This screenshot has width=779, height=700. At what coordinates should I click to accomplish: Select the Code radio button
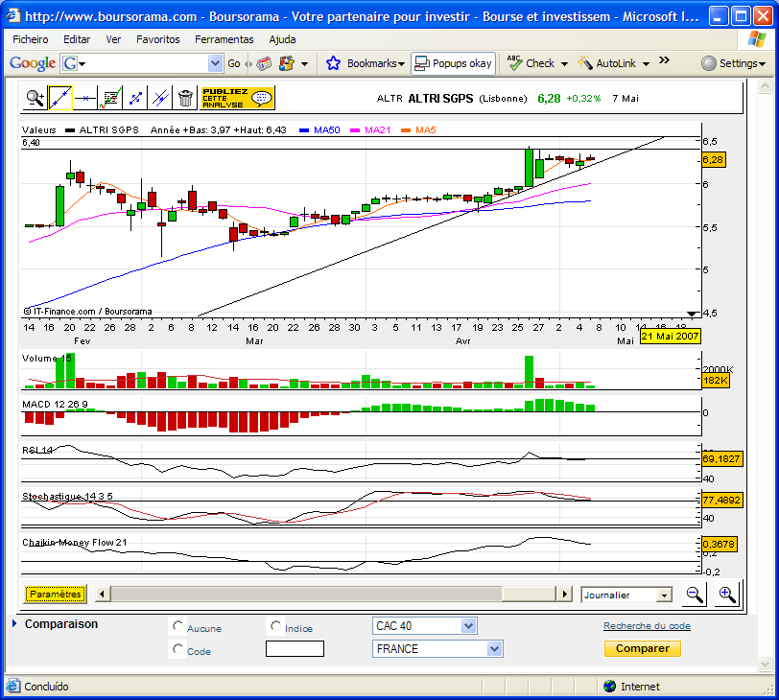tap(177, 648)
